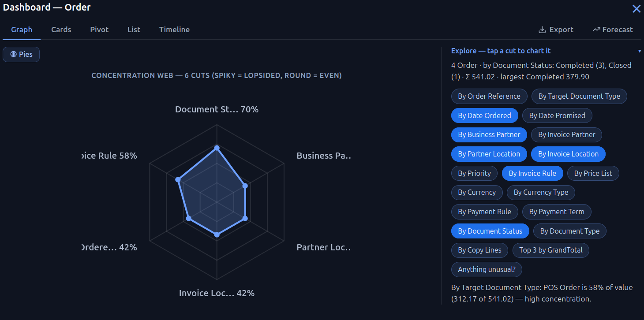Toggle the By Payment Rule cut
Image resolution: width=644 pixels, height=320 pixels.
point(484,212)
